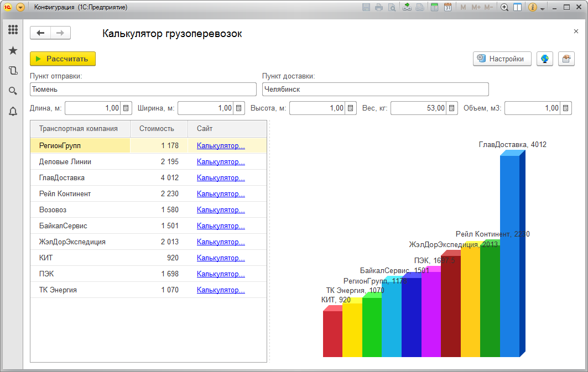Screen dimensions: 588x372
Task: Open the sections menu grid icon
Action: coord(13,30)
